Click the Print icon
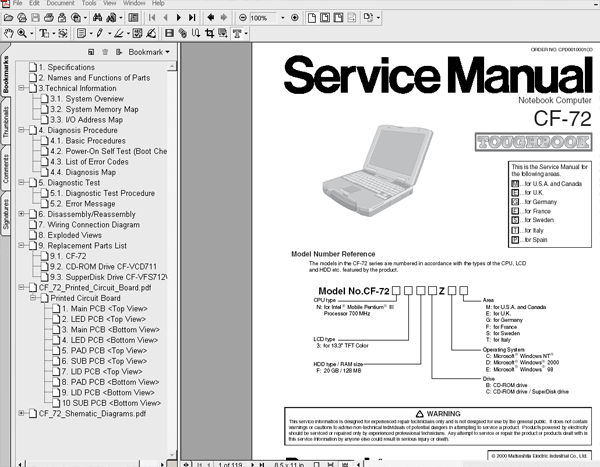Image resolution: width=600 pixels, height=467 pixels. [49, 18]
